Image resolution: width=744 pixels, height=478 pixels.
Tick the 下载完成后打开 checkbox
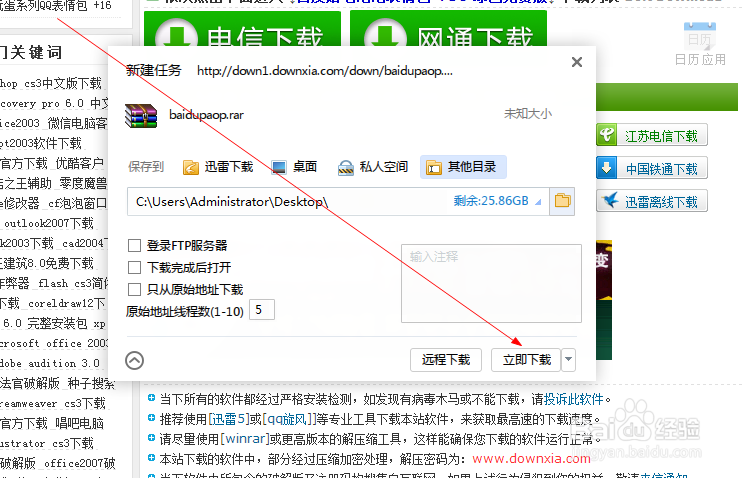click(x=135, y=267)
